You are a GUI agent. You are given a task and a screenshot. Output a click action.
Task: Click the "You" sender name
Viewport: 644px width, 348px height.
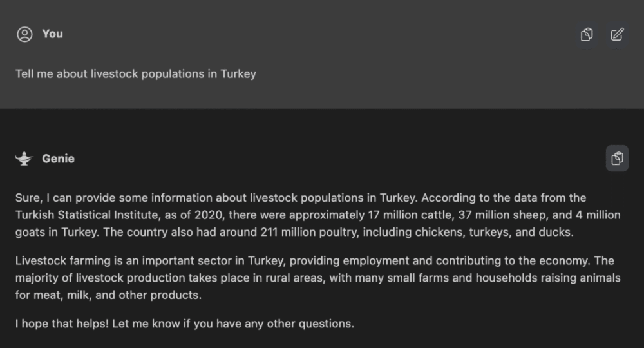click(x=53, y=34)
